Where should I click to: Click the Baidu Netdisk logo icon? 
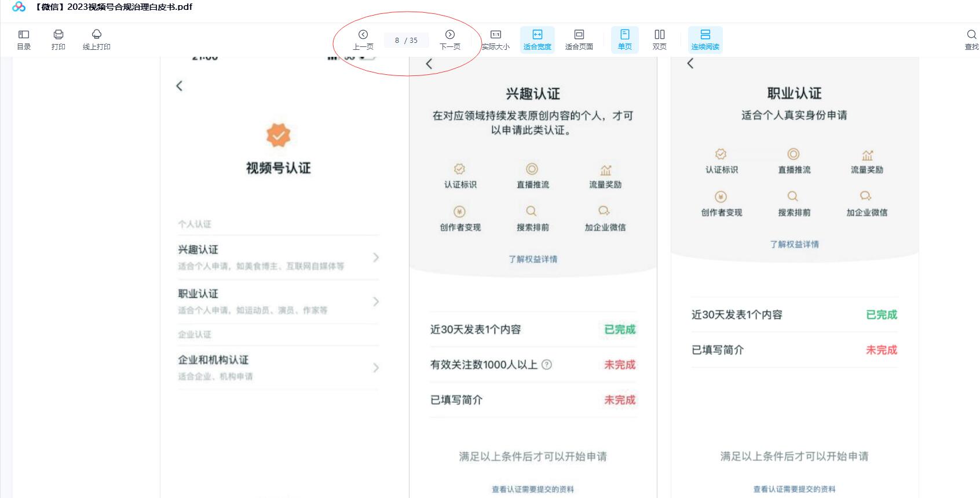[x=19, y=7]
